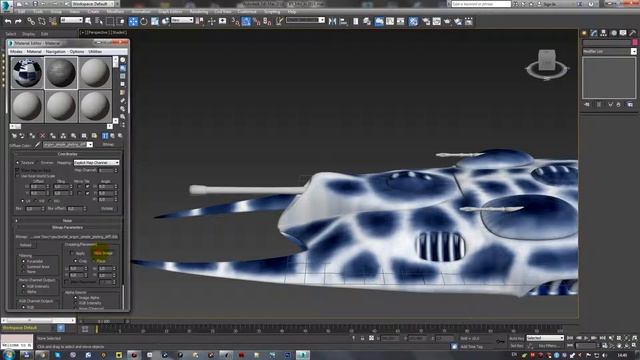Click the keyword search field
The height and width of the screenshot is (360, 640).
coord(481,4)
